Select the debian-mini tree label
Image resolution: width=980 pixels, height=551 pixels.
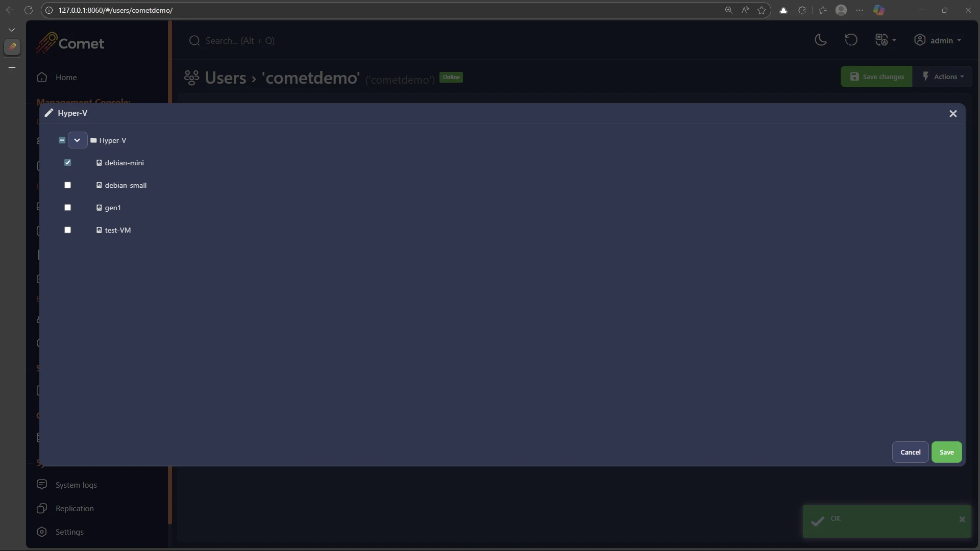[x=125, y=163]
